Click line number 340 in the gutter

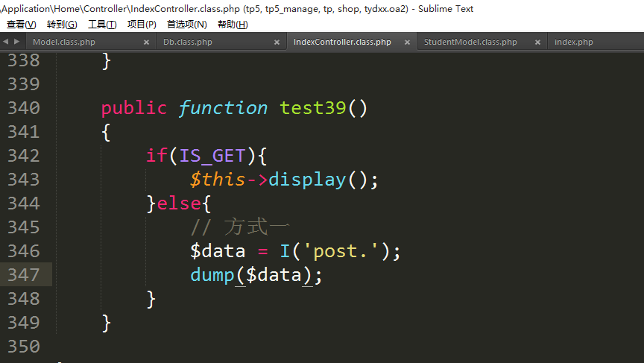pos(23,108)
